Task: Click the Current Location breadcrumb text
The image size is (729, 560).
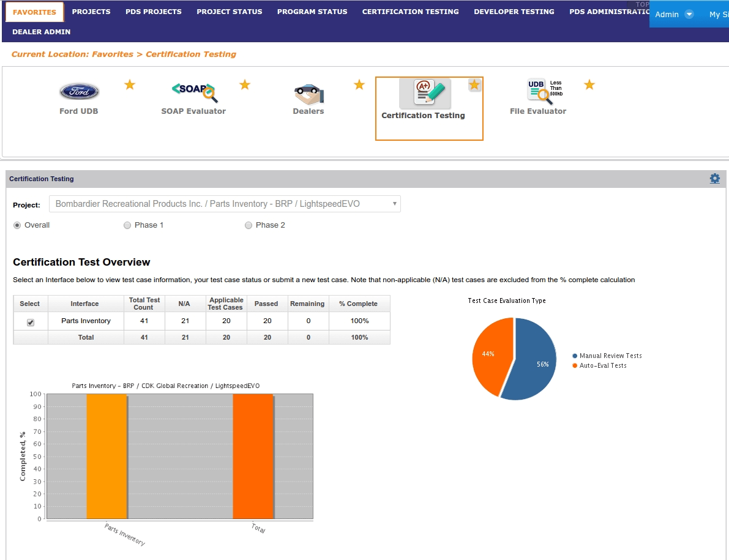Action: (124, 54)
